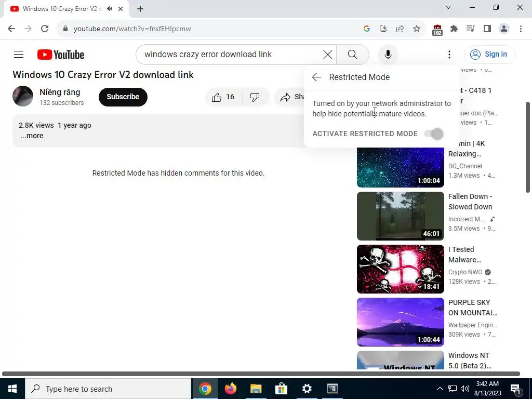The height and width of the screenshot is (399, 532).
Task: Open the 1:00:04 starry space thumbnail
Action: [x=401, y=167]
